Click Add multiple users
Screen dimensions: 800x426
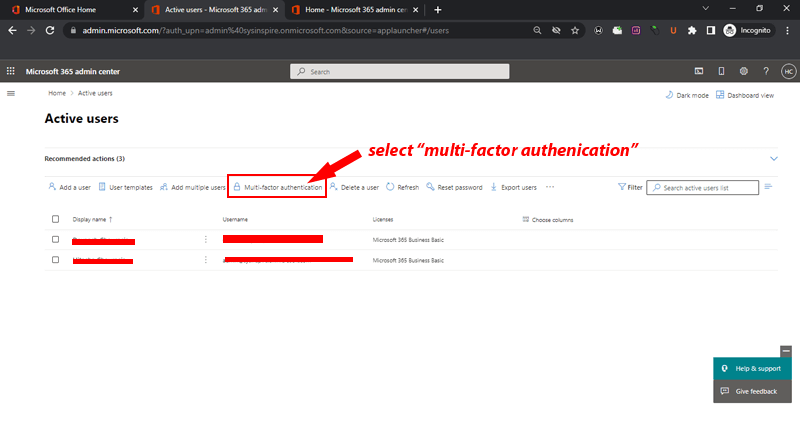tap(192, 187)
